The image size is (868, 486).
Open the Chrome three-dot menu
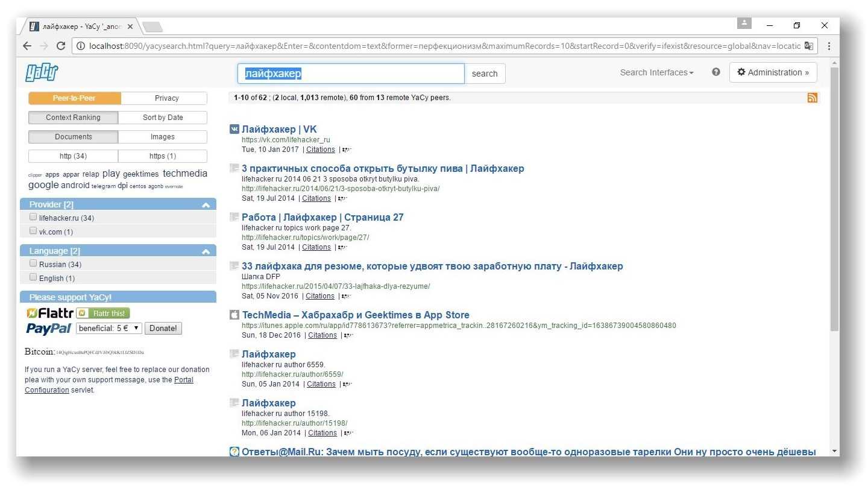click(829, 46)
